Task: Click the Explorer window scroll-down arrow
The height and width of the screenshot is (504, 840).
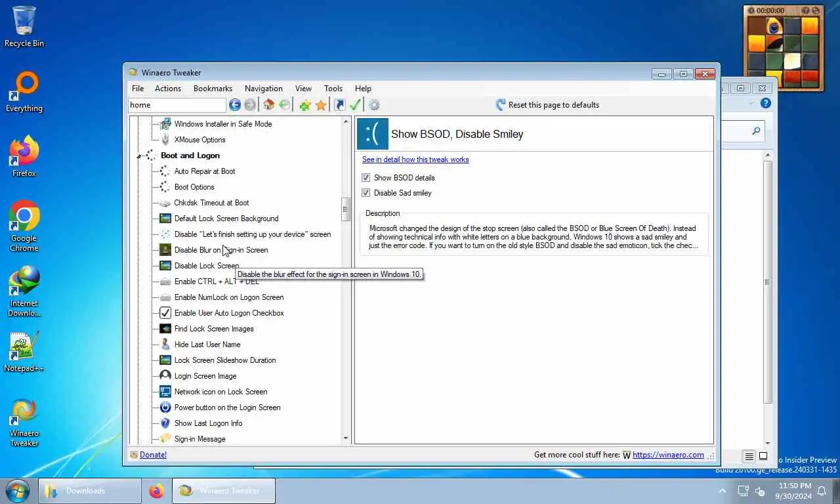Action: click(768, 443)
